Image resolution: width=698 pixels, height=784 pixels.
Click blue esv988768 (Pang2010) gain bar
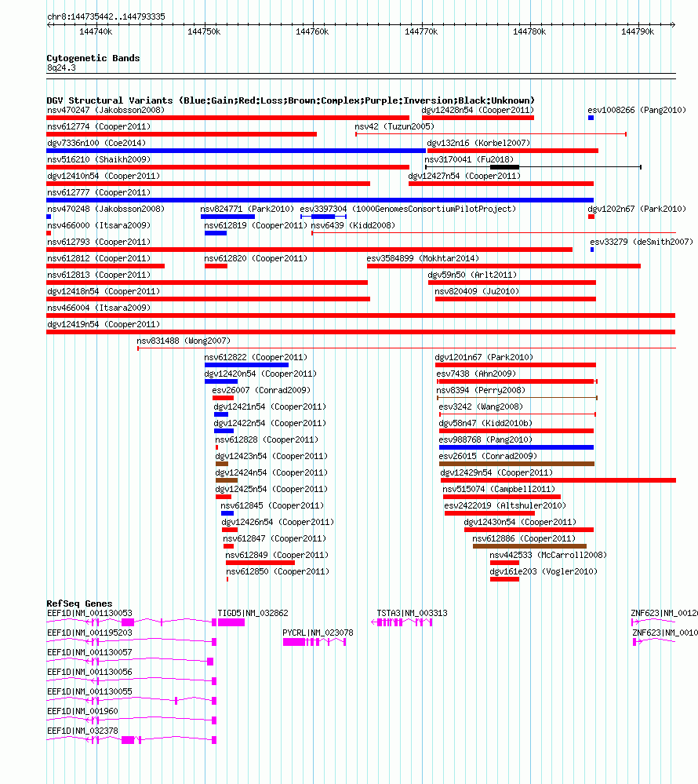pos(516,447)
